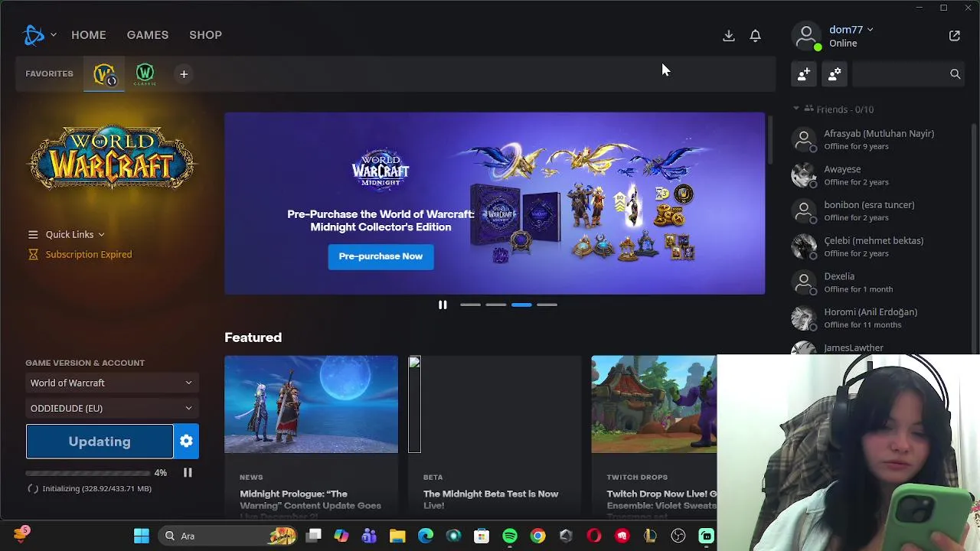Click the update progress bar

(88, 473)
